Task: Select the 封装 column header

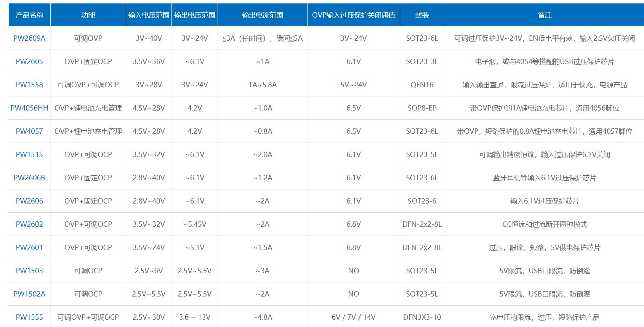Action: coord(422,15)
